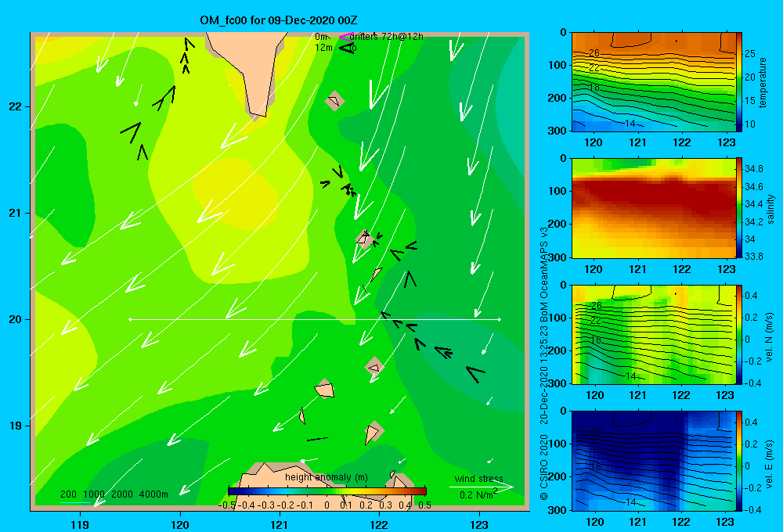
Task: Click the "wind stress" label
Action: point(479,479)
